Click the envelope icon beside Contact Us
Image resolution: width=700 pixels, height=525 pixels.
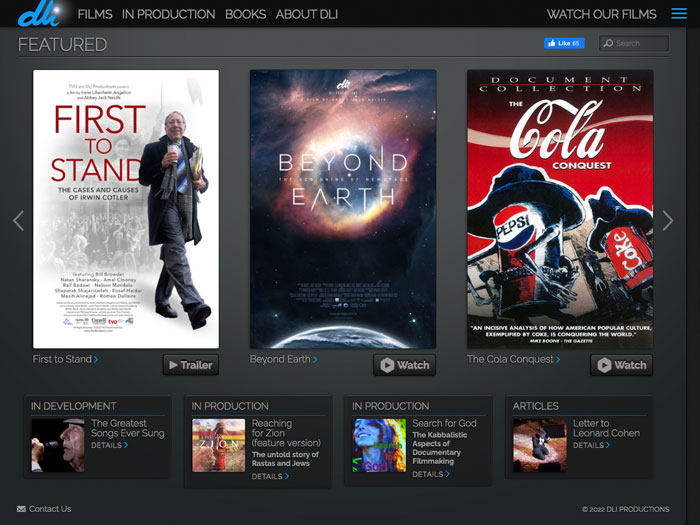22,509
